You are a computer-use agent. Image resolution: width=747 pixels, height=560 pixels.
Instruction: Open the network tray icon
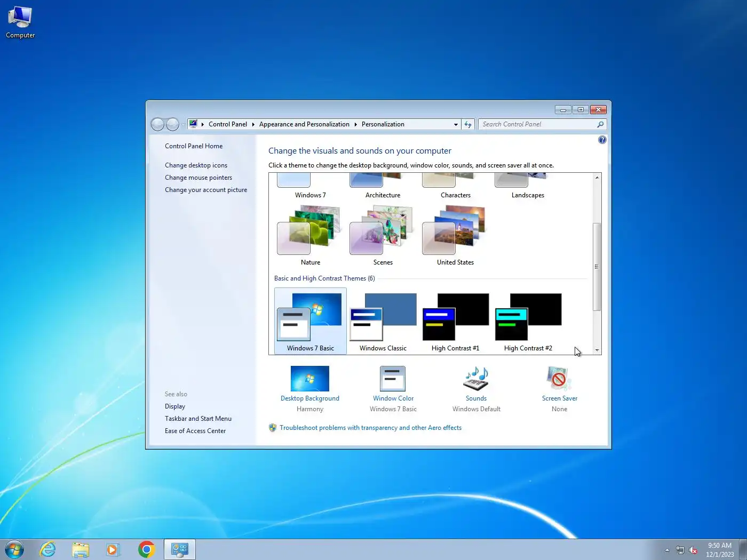point(680,550)
